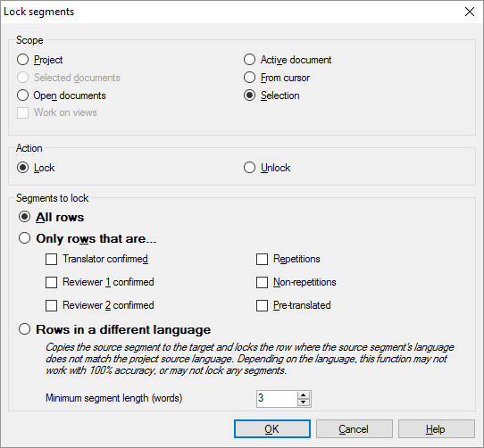484x448 pixels.
Task: Choose Open documents scope option
Action: pyautogui.click(x=23, y=95)
